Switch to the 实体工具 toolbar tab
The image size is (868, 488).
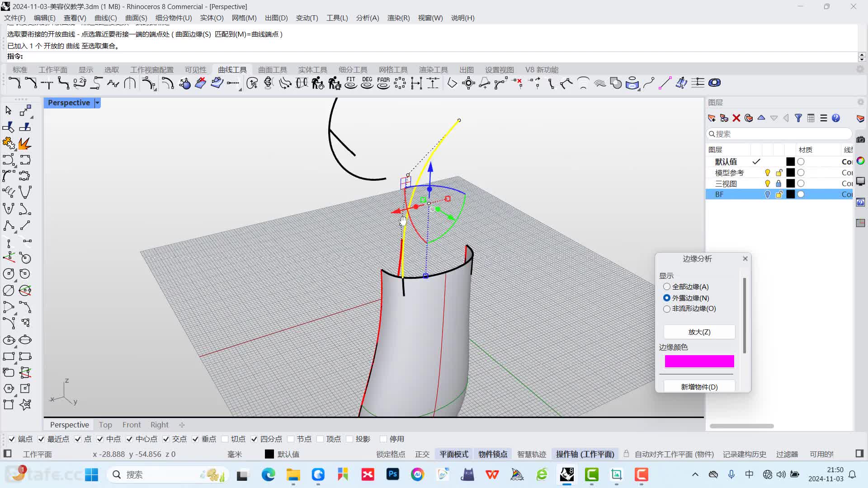tap(313, 70)
